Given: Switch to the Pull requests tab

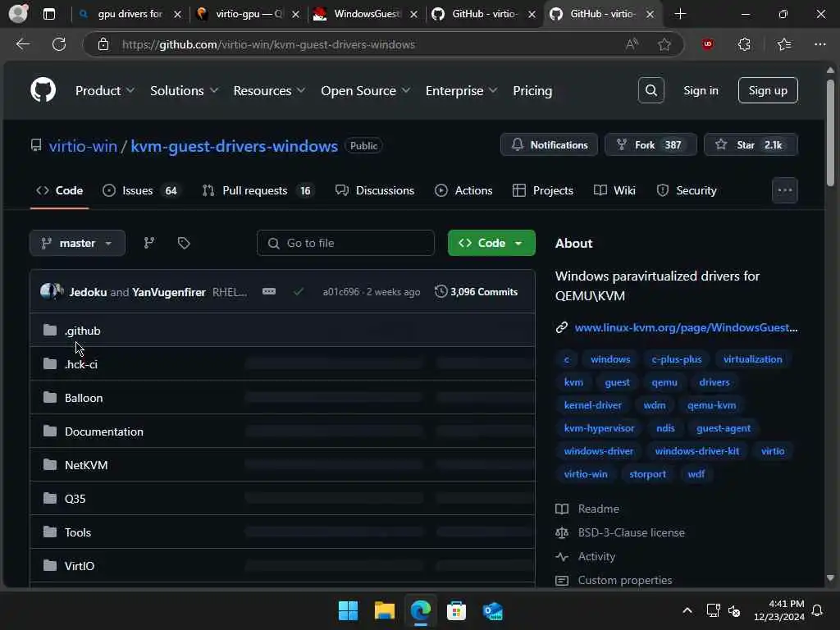Looking at the screenshot, I should click(258, 190).
